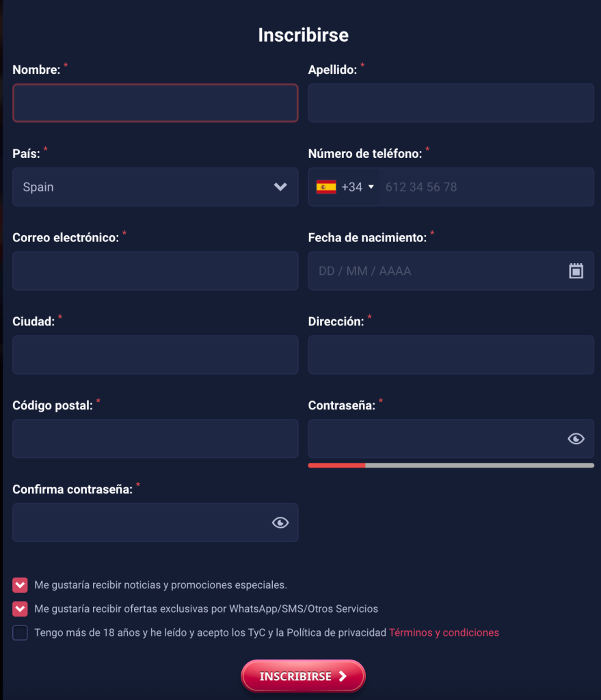Screen dimensions: 601x700
Task: Click the Dirección input field
Action: click(x=451, y=355)
